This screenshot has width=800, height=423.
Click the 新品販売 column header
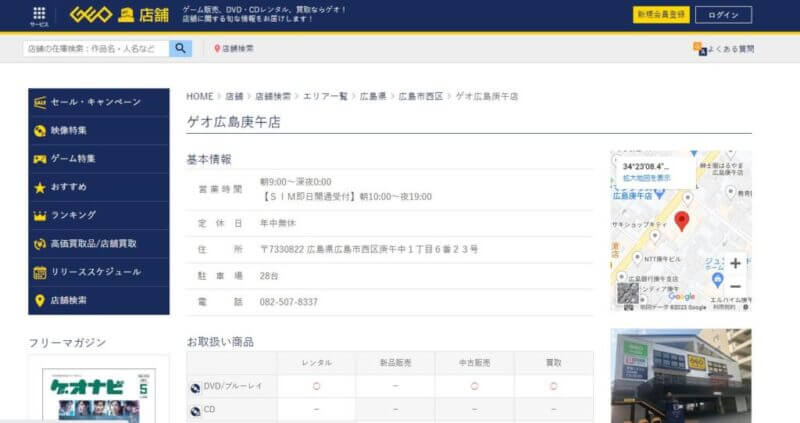[x=395, y=363]
